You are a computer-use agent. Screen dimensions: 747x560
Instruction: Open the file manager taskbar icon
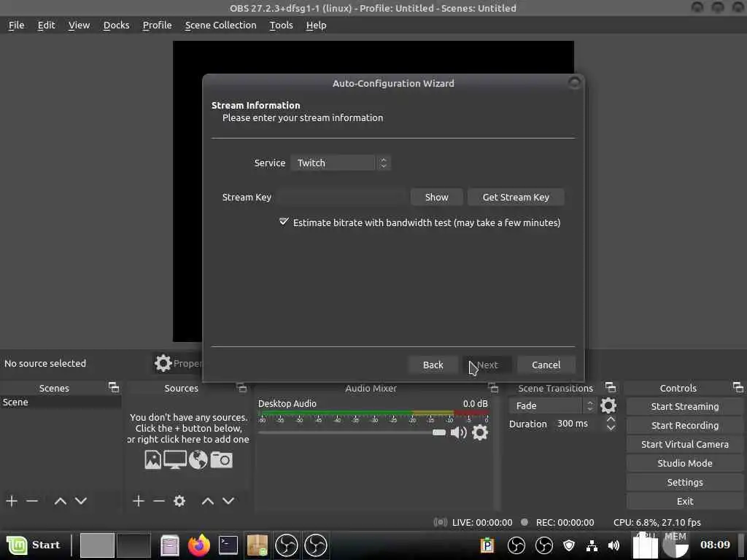[x=169, y=545]
